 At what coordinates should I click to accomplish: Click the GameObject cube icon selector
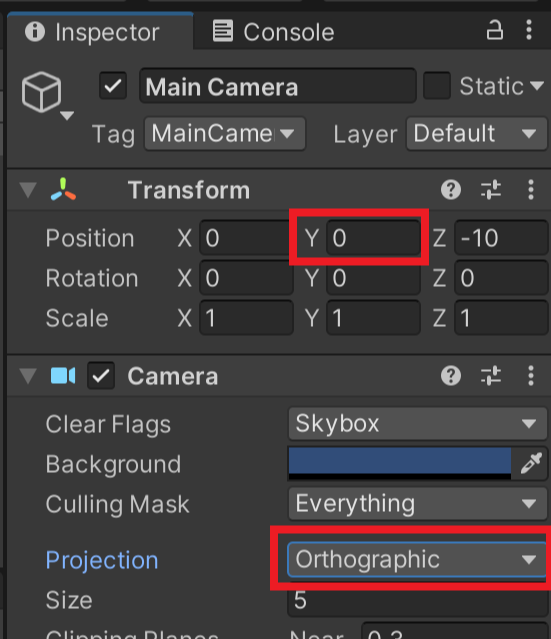(46, 95)
